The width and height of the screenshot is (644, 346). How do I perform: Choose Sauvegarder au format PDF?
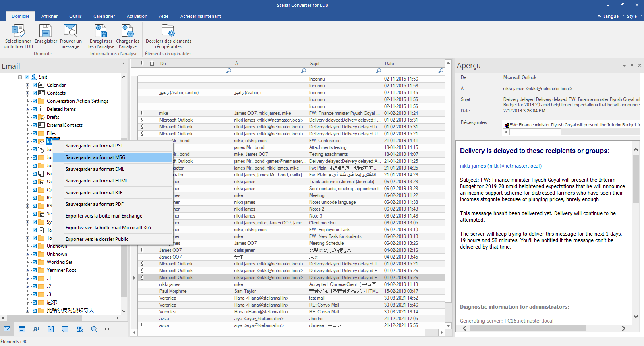tap(112, 204)
